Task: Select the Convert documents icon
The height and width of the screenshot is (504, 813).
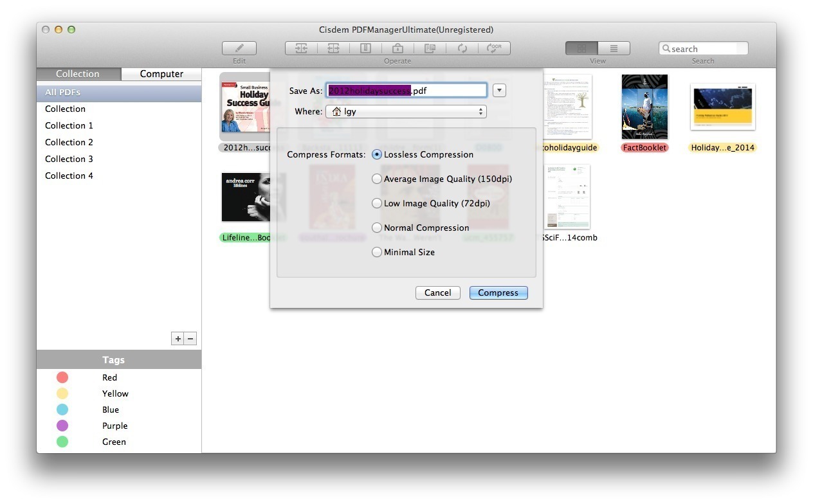Action: (430, 48)
